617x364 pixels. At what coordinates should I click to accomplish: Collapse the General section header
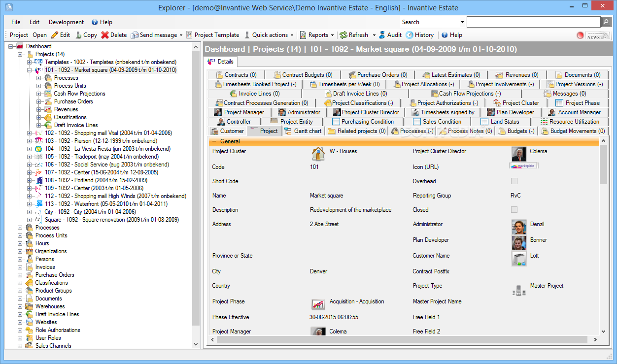click(214, 141)
